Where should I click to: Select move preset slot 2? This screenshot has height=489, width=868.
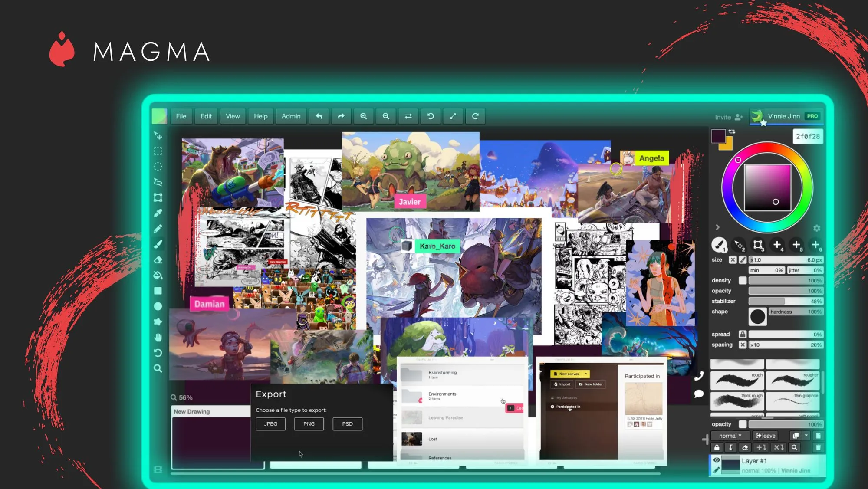(x=739, y=245)
